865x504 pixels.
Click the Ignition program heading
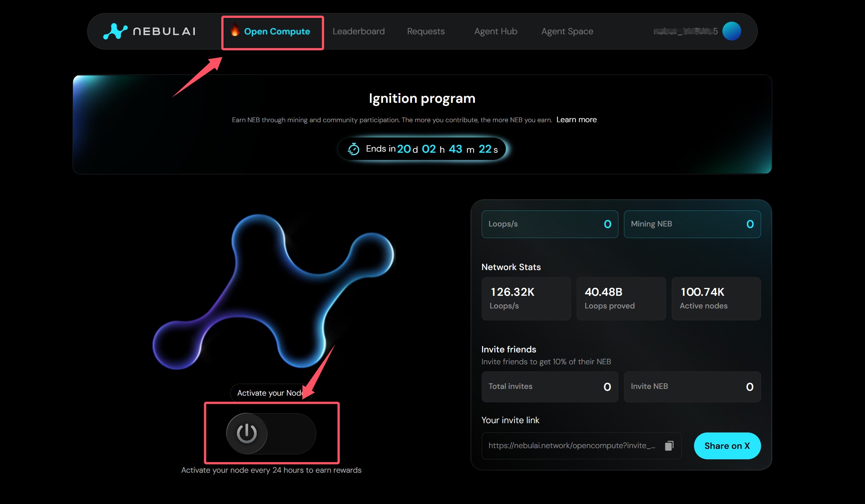pyautogui.click(x=422, y=98)
